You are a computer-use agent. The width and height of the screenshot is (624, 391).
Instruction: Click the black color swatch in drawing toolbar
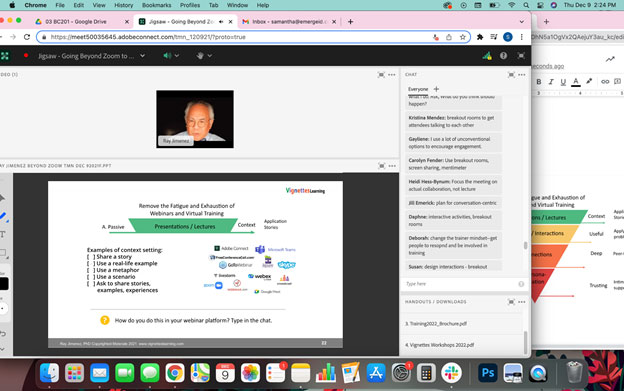[4, 284]
